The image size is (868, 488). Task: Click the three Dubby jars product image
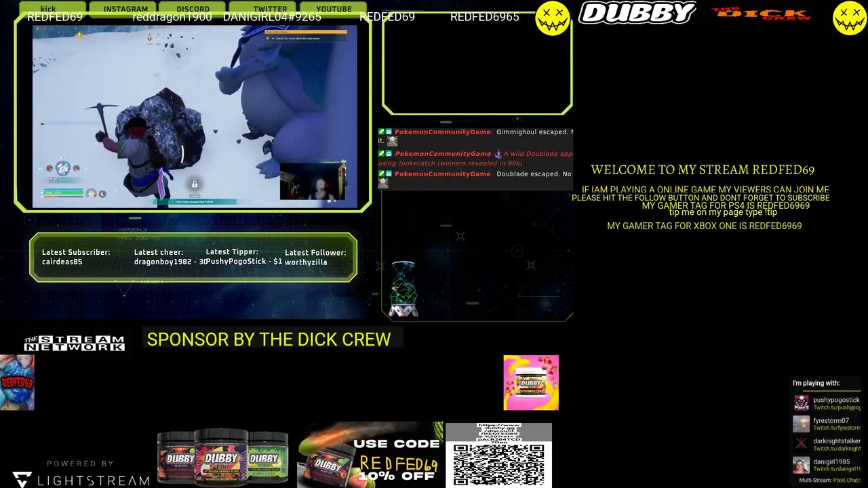coord(223,457)
